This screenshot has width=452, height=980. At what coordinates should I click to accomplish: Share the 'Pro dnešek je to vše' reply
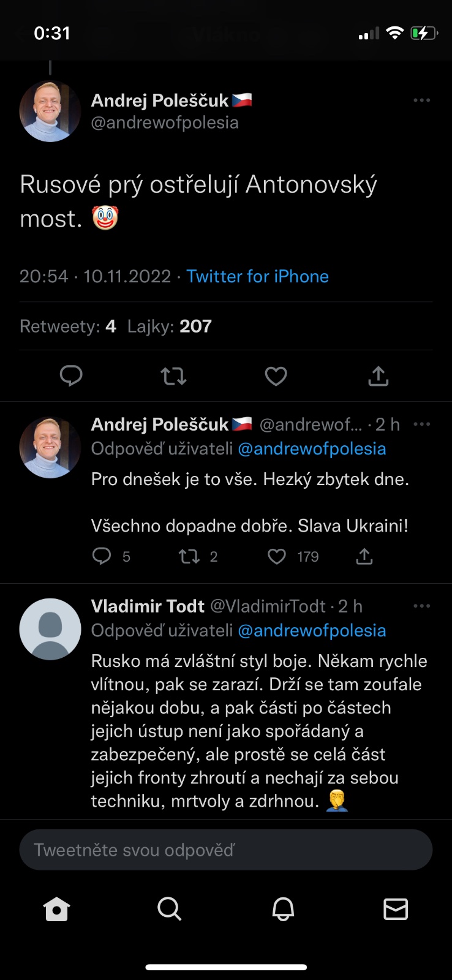(364, 556)
